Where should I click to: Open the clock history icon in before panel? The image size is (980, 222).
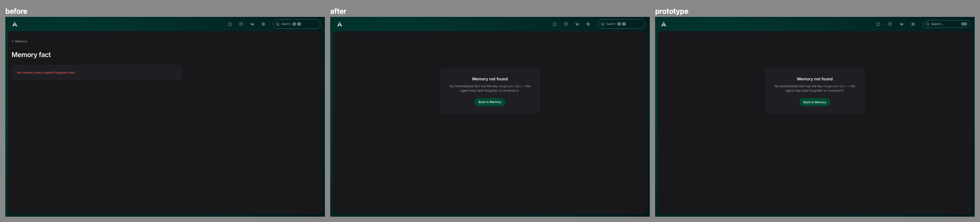tap(241, 24)
